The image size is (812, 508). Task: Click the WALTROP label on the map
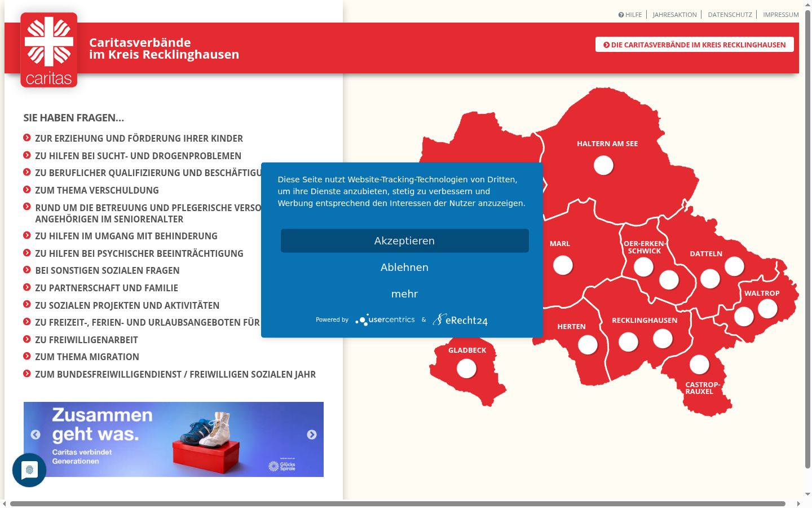[762, 294]
